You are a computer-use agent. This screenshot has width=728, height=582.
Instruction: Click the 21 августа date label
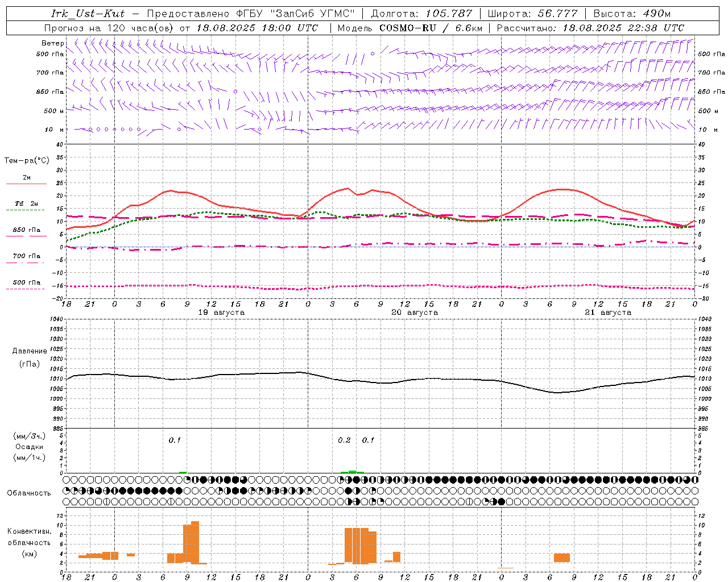click(608, 313)
